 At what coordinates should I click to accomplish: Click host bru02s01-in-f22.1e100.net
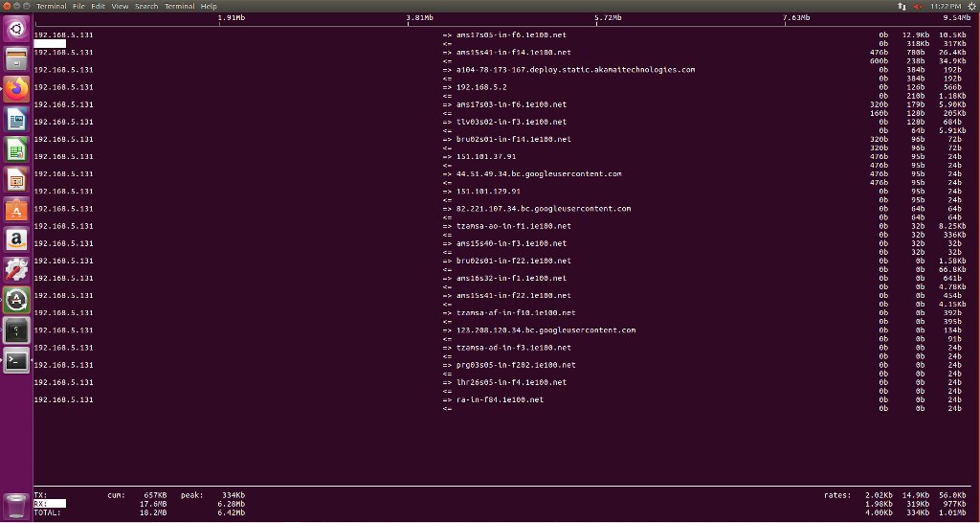514,261
